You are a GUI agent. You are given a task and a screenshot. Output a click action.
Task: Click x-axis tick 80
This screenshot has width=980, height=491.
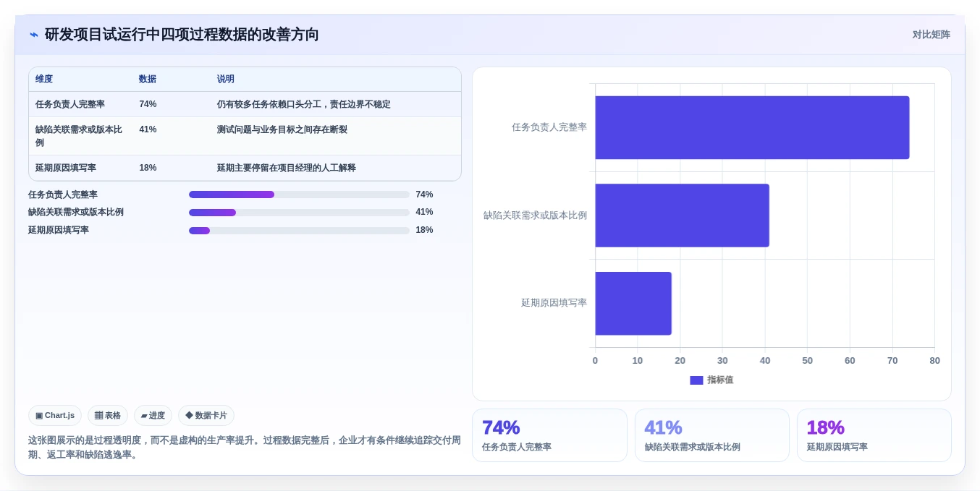point(934,361)
